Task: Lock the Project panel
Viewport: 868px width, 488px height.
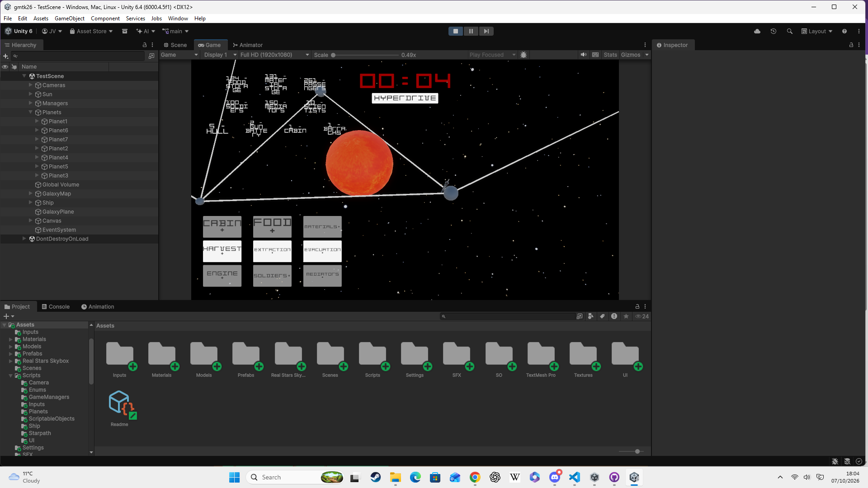Action: (637, 306)
